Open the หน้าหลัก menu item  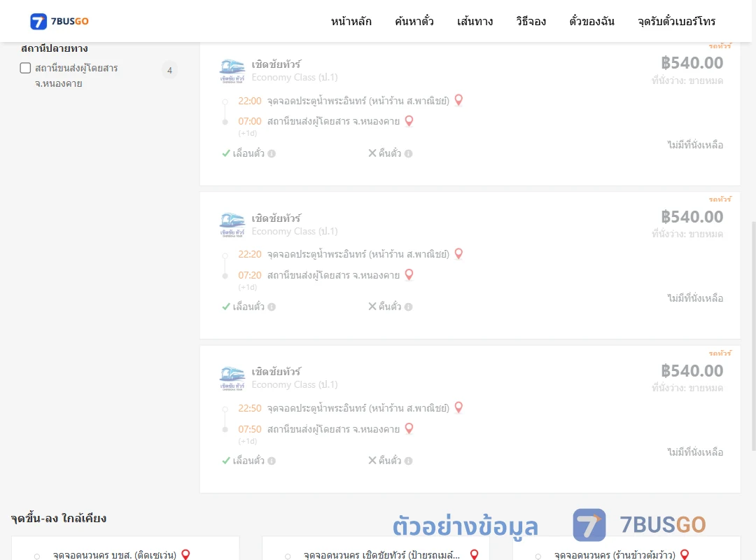[x=351, y=21]
